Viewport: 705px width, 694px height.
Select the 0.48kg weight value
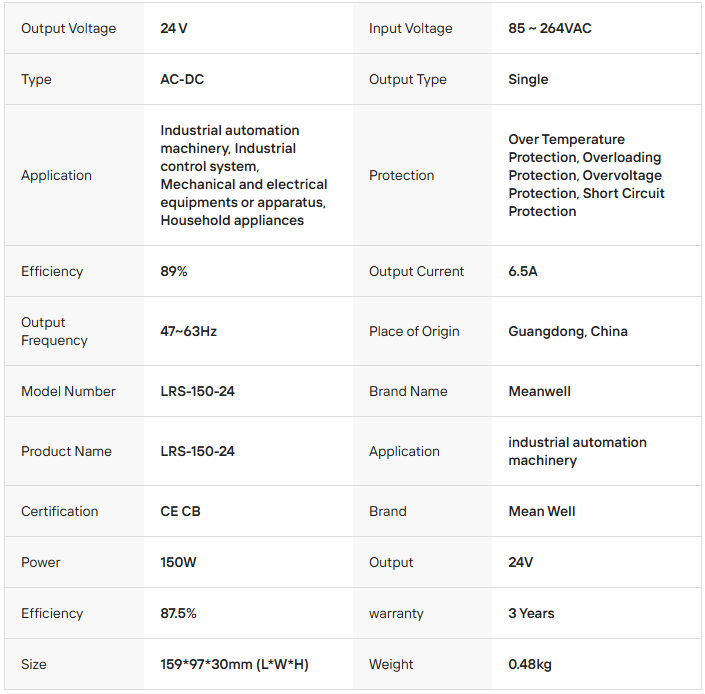530,664
